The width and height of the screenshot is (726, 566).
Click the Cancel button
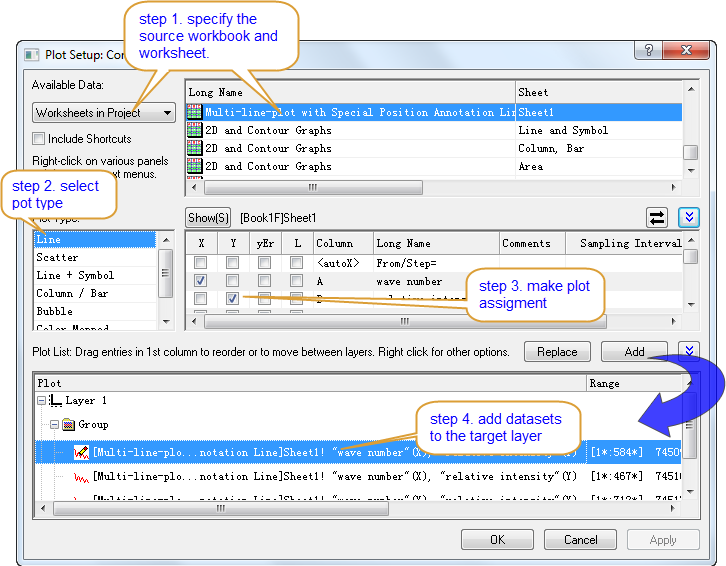tap(580, 540)
